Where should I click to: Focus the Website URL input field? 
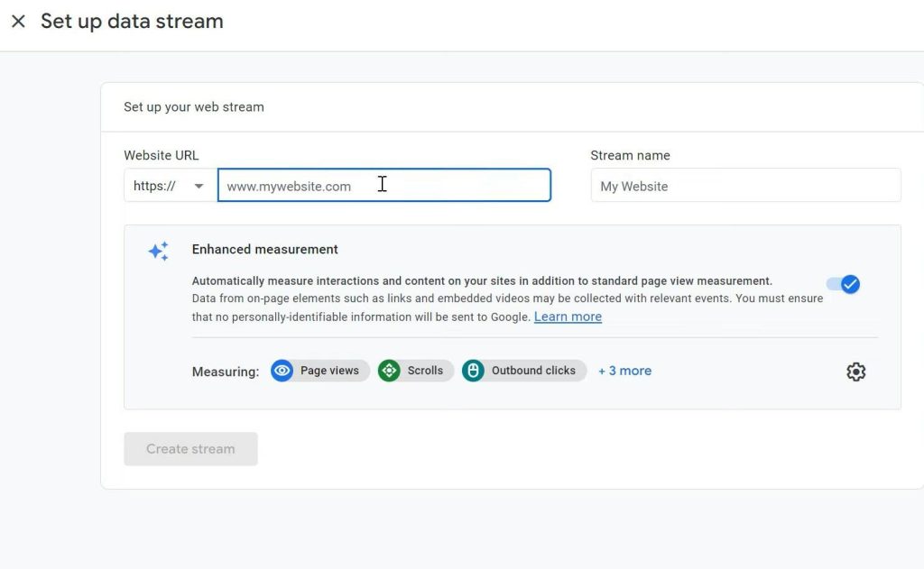[x=383, y=186]
